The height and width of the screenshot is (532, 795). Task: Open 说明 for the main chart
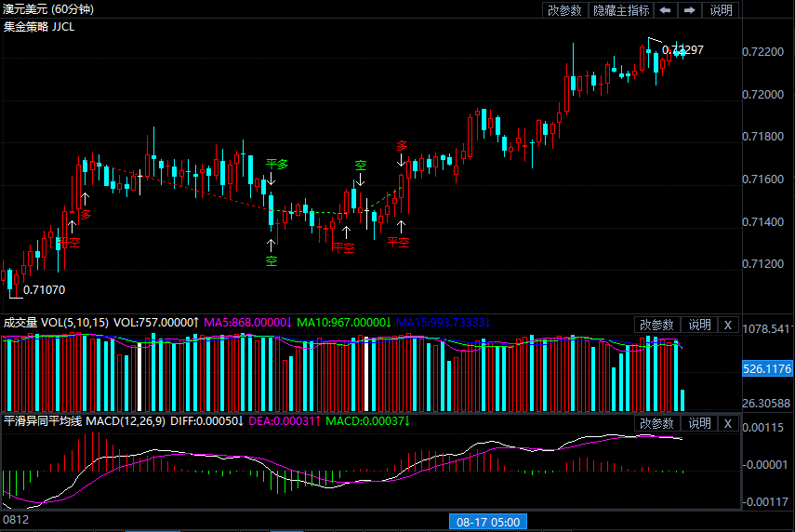coord(722,10)
